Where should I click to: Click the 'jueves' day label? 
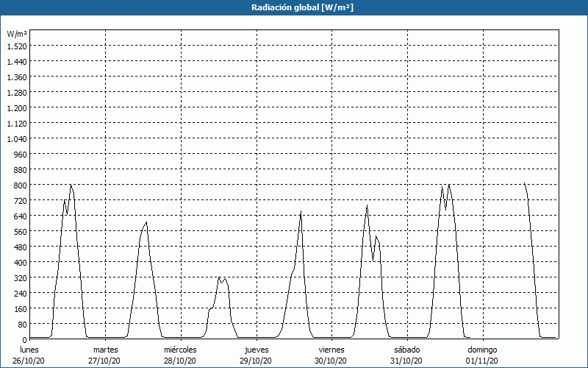tap(257, 350)
